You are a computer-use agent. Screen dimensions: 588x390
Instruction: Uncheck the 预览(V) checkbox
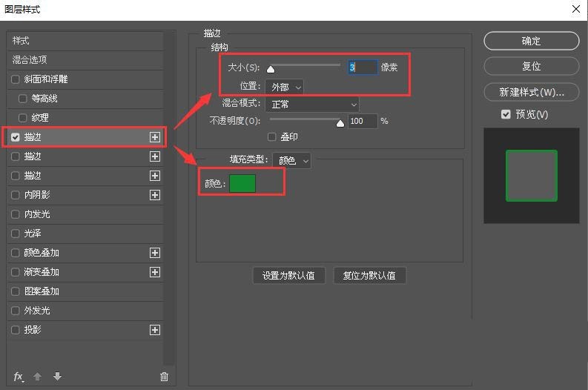coord(506,114)
